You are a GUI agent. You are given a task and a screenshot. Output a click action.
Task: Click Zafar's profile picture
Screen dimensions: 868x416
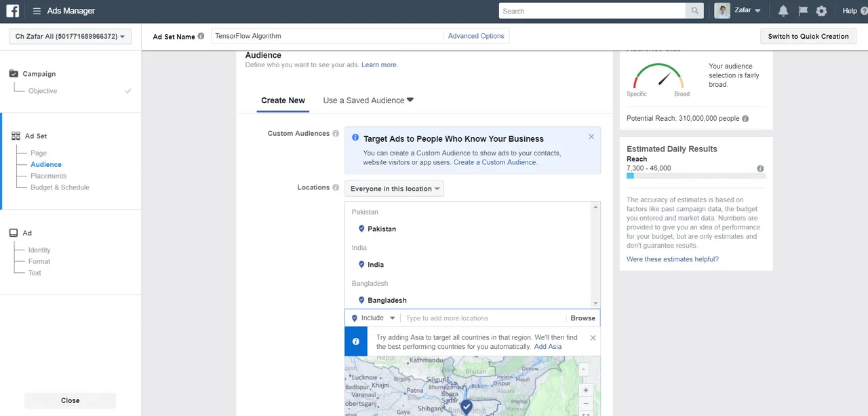tap(722, 11)
